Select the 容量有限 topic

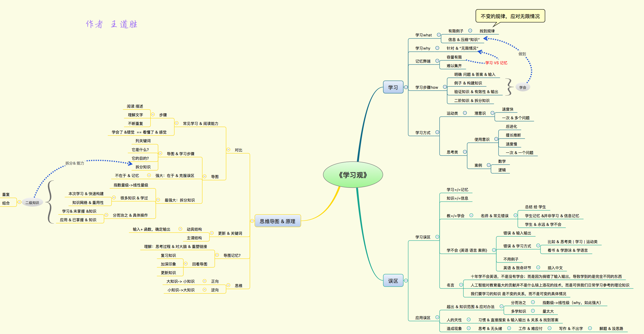point(454,57)
